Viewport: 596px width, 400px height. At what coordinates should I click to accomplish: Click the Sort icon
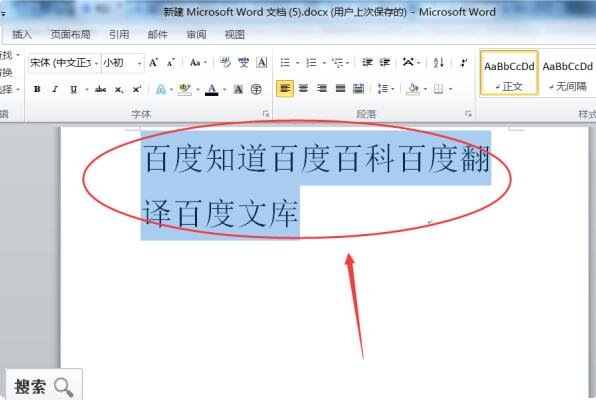pos(439,63)
